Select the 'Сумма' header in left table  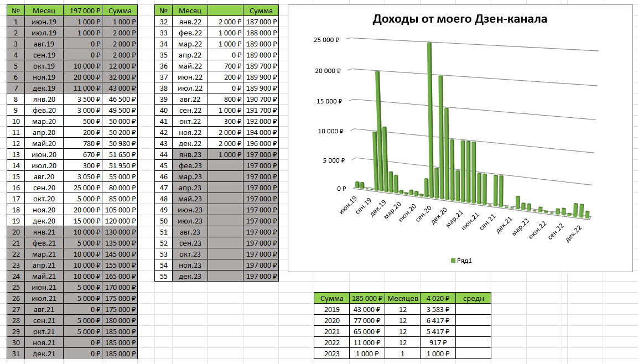(120, 11)
